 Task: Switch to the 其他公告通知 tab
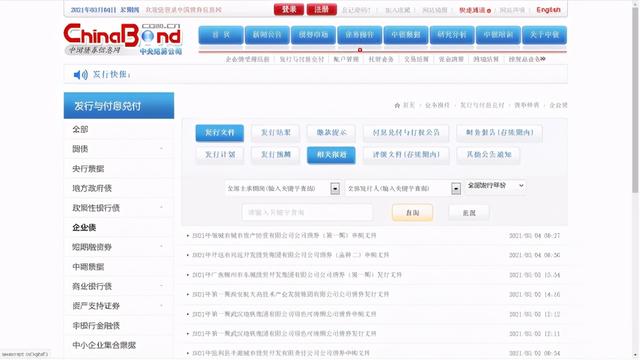489,155
